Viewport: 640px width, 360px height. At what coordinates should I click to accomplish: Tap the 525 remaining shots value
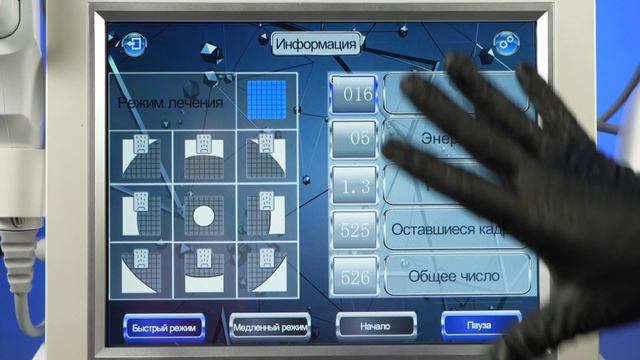pyautogui.click(x=354, y=230)
